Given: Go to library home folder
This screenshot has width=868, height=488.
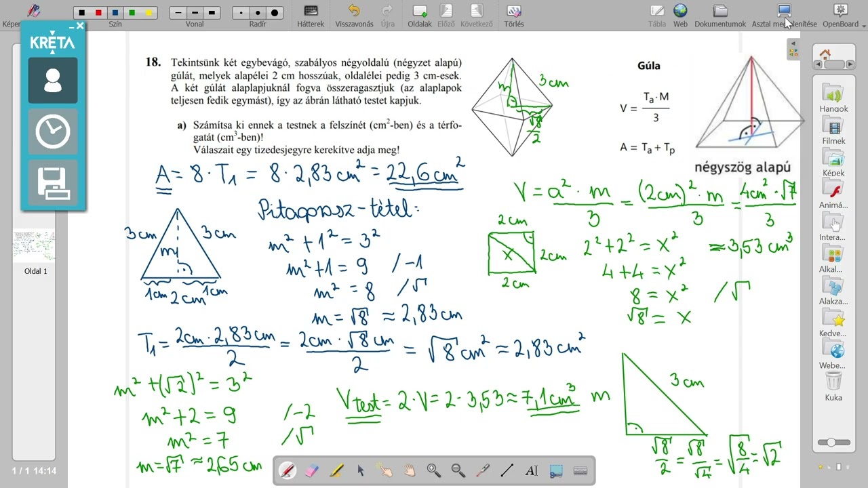Looking at the screenshot, I should click(x=825, y=54).
